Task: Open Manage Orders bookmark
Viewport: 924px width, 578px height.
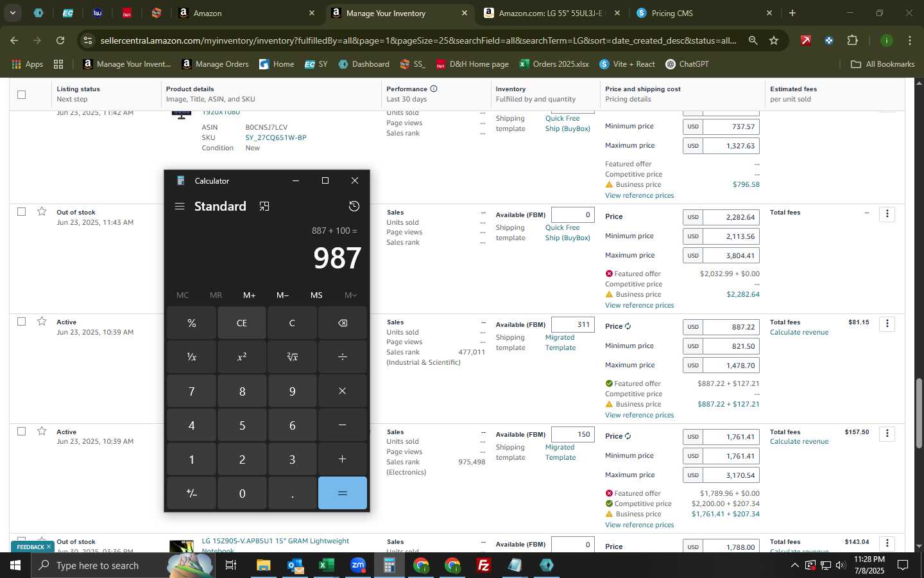Action: (215, 64)
